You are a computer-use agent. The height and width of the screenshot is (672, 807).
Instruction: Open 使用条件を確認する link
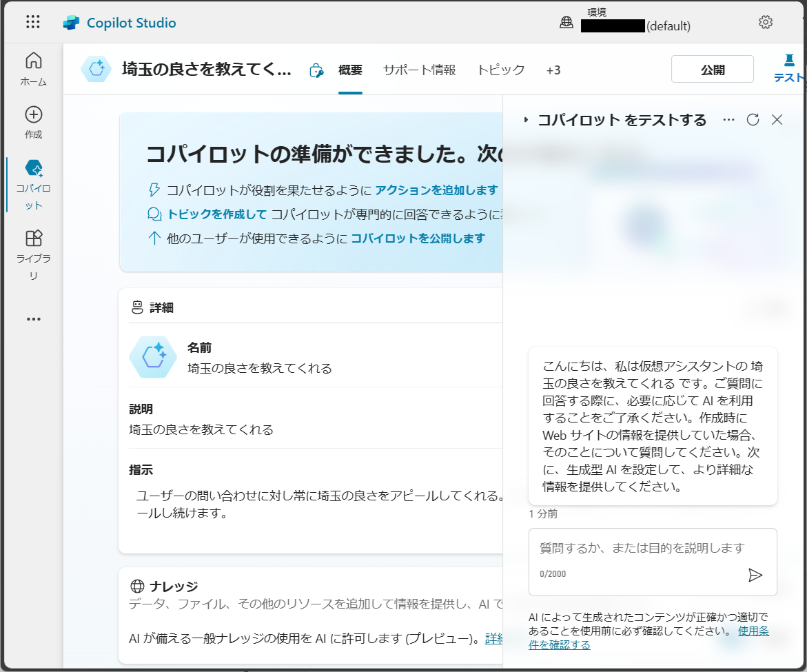(x=648, y=638)
